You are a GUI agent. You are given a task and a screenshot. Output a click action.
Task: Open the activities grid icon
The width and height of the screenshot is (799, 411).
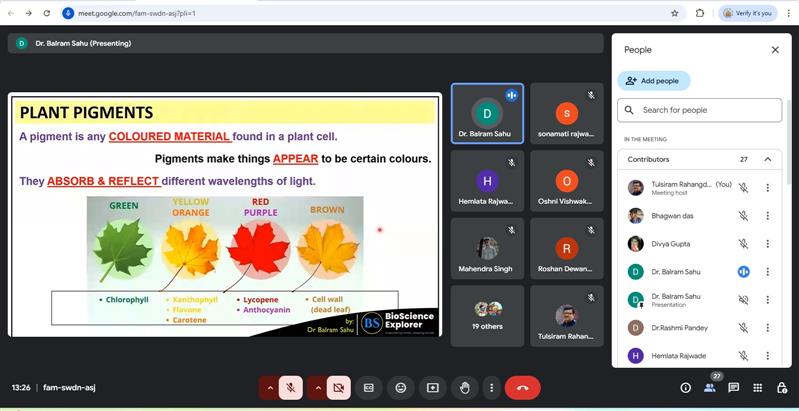point(758,388)
